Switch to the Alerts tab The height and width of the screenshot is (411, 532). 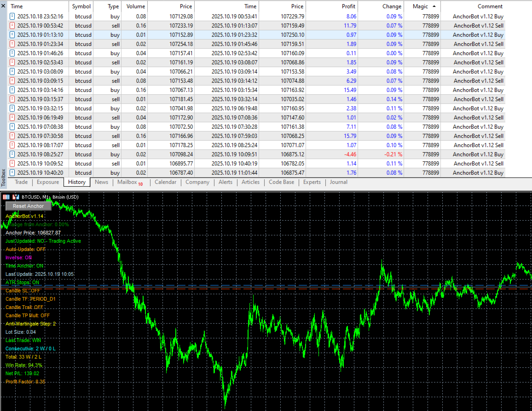click(x=226, y=182)
